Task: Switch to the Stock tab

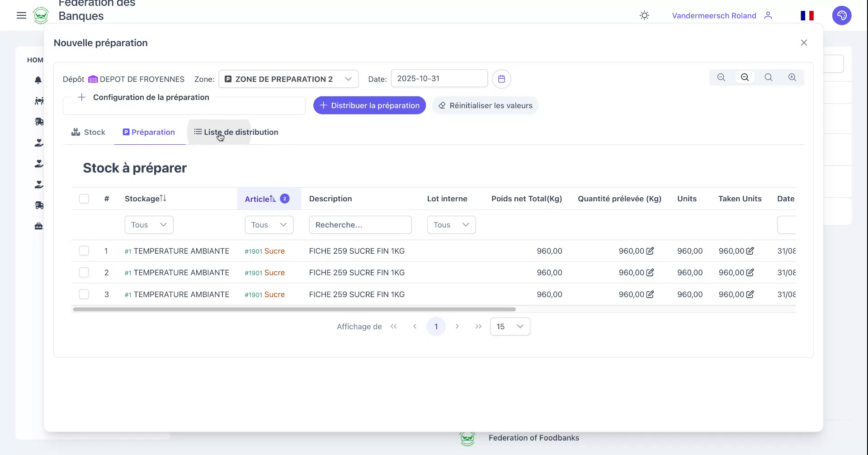Action: click(88, 132)
